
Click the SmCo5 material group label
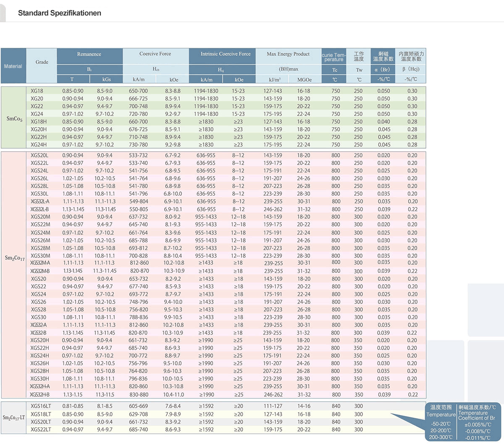tap(14, 119)
